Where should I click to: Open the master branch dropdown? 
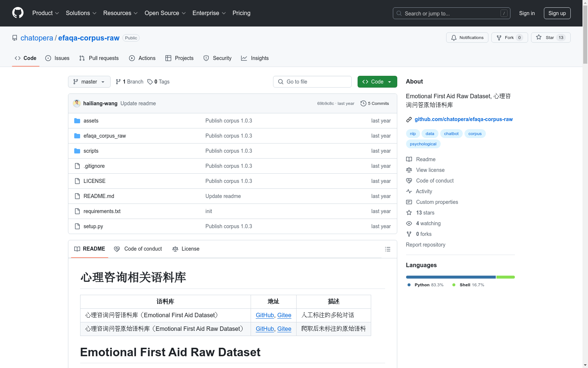pyautogui.click(x=89, y=82)
